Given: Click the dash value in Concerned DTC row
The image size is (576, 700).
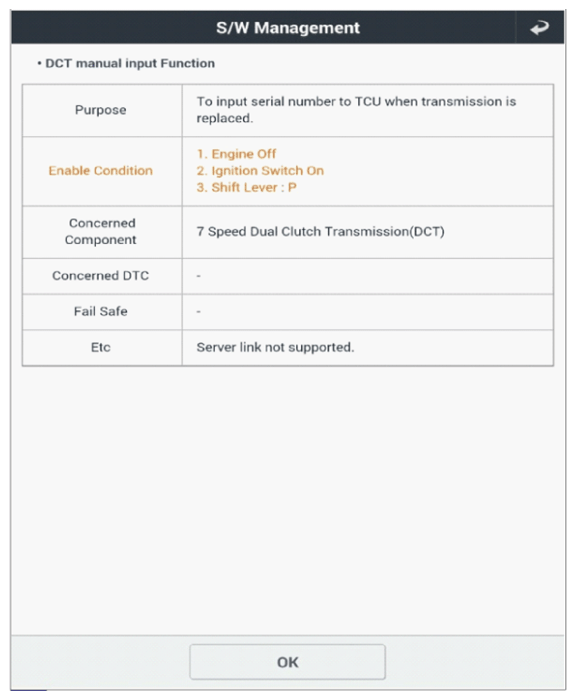Looking at the screenshot, I should (x=199, y=276).
